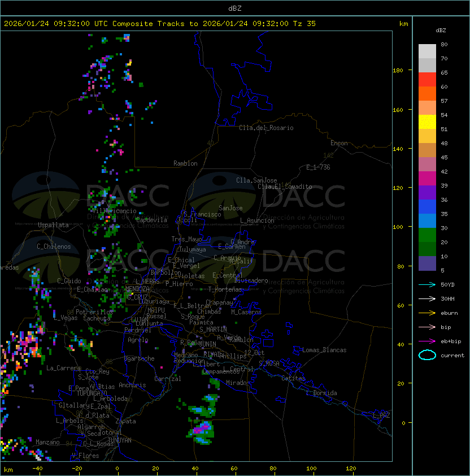Click the 'Potrerillos' map label
This screenshot has height=476, width=470.
[94, 312]
